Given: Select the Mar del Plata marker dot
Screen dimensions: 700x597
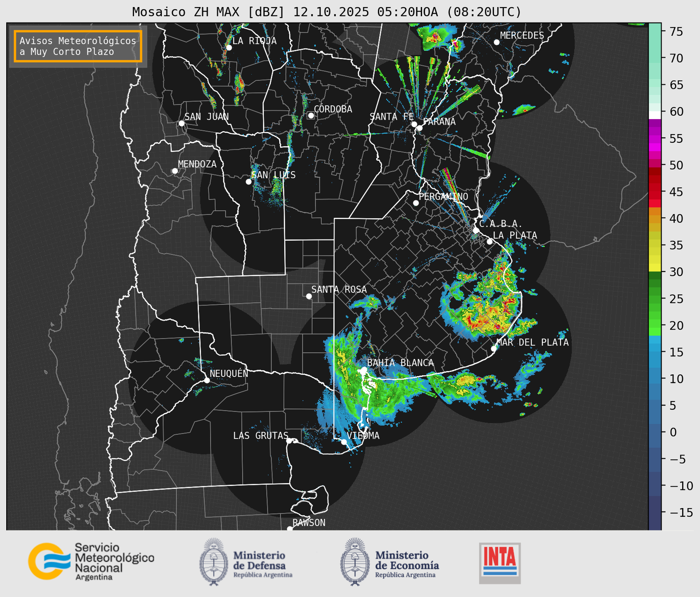Looking at the screenshot, I should (494, 348).
